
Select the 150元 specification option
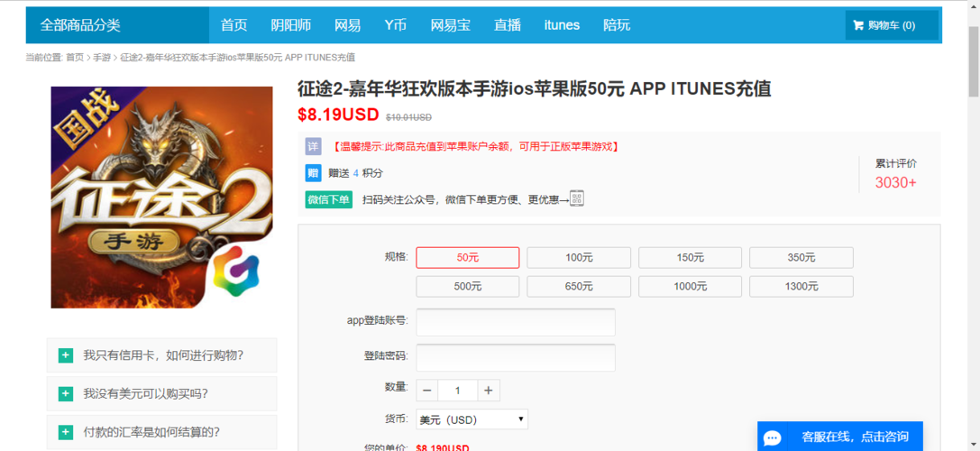pos(690,258)
